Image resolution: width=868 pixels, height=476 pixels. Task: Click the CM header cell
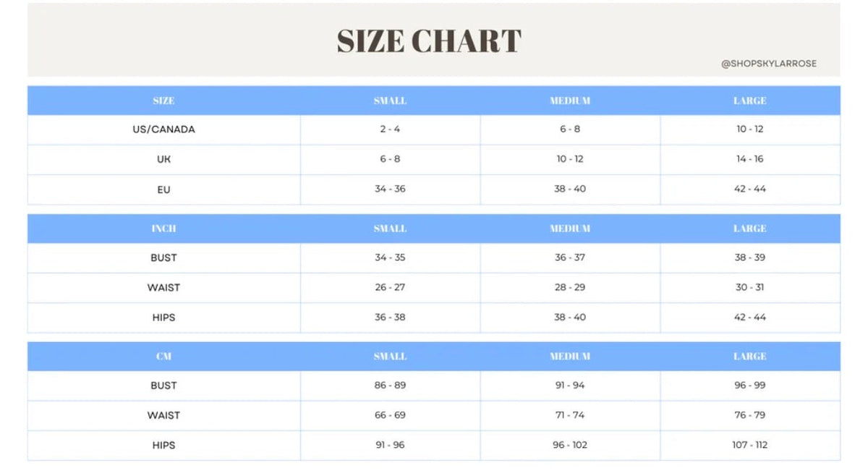(x=163, y=357)
